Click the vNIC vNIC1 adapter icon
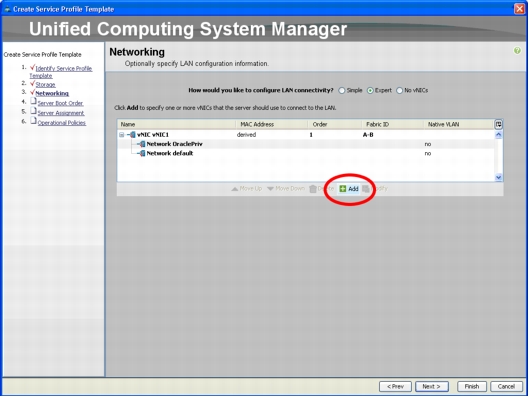This screenshot has width=529, height=398. coord(132,135)
